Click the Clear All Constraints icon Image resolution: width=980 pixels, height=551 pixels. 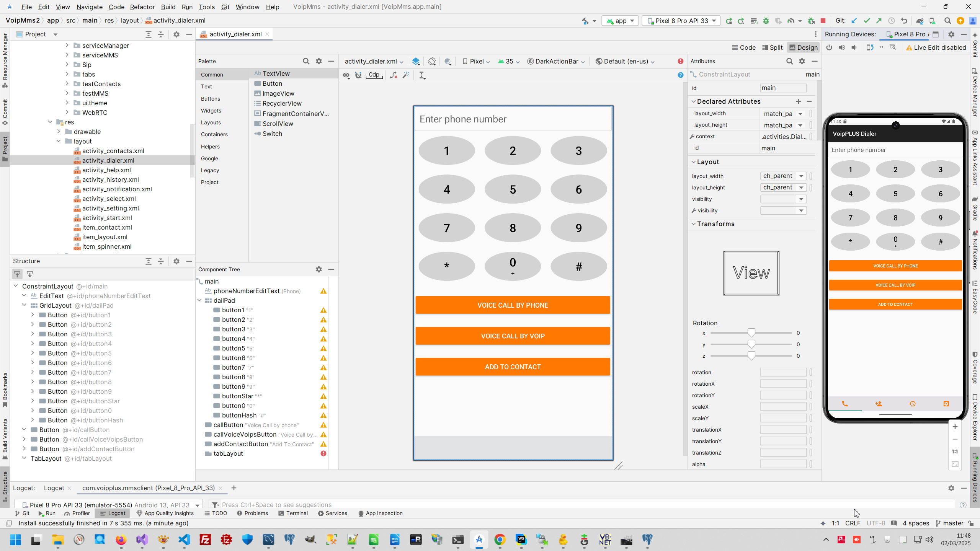[x=393, y=75]
